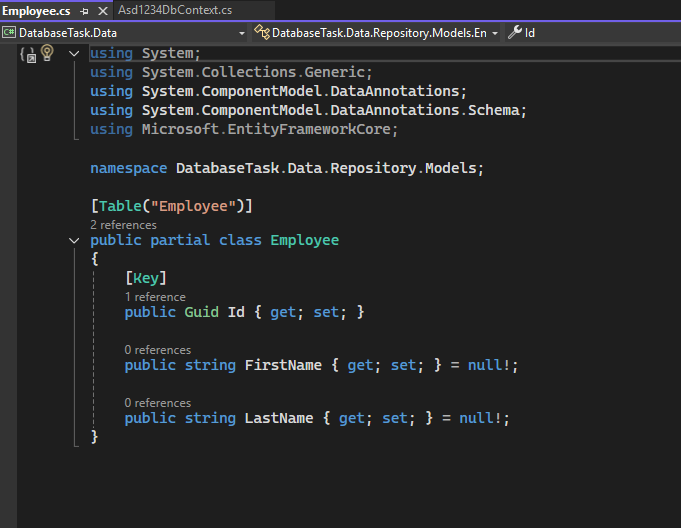Image resolution: width=681 pixels, height=528 pixels.
Task: Click the wrench icon next to Id
Action: coord(515,32)
